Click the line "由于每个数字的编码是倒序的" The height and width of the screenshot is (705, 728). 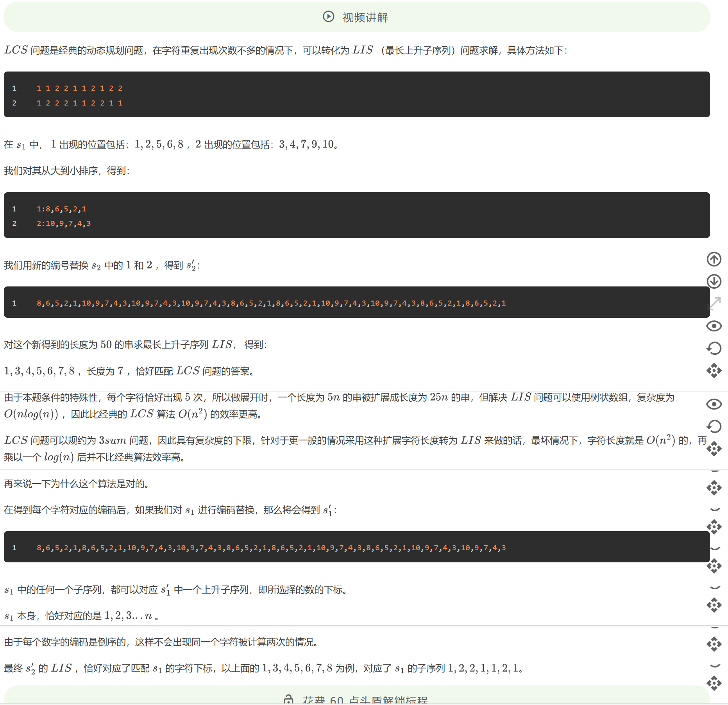click(161, 642)
